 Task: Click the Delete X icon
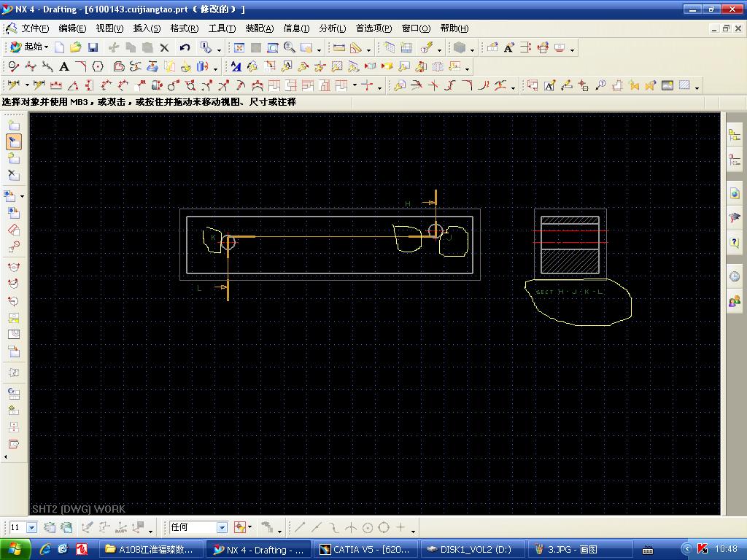(x=164, y=47)
